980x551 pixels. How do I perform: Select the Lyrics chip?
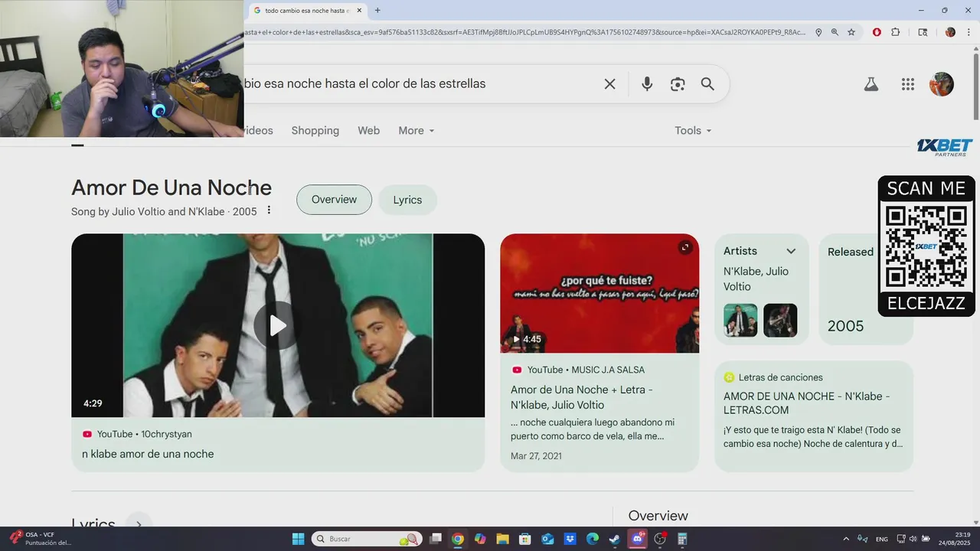pyautogui.click(x=407, y=200)
